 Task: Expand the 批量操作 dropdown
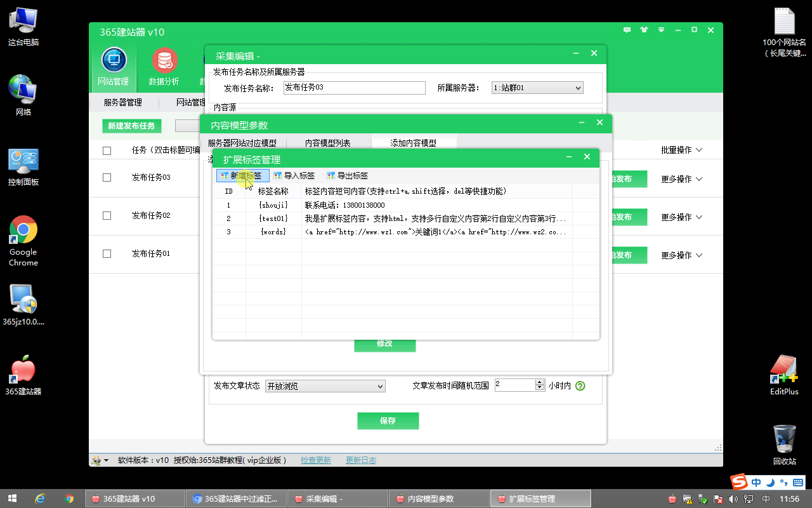682,150
